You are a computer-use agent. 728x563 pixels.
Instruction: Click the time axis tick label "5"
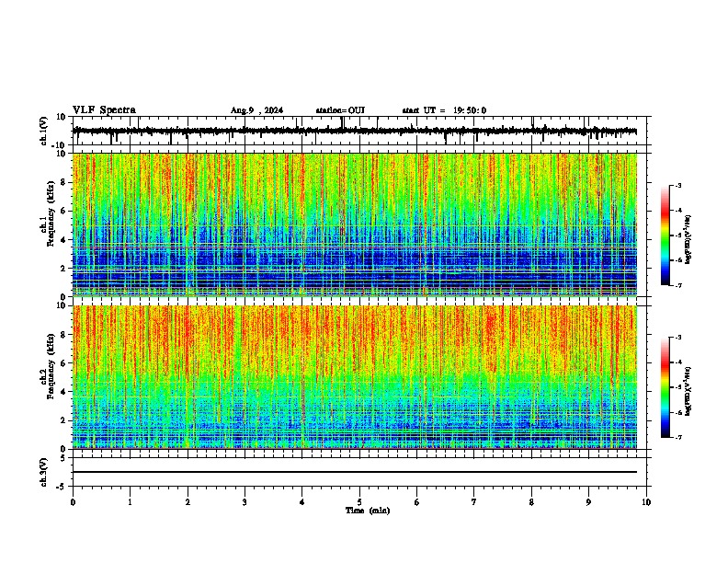pos(359,502)
